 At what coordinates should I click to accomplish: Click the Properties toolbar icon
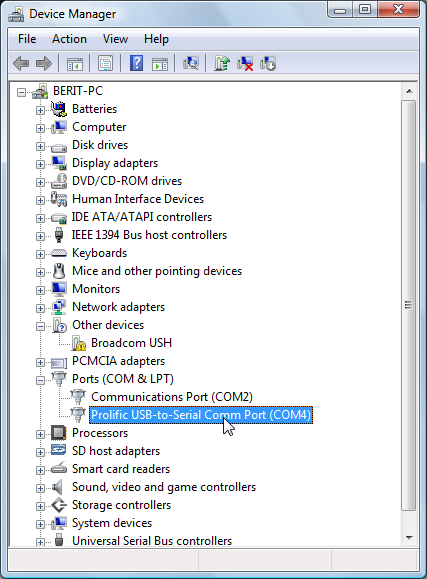tap(105, 63)
